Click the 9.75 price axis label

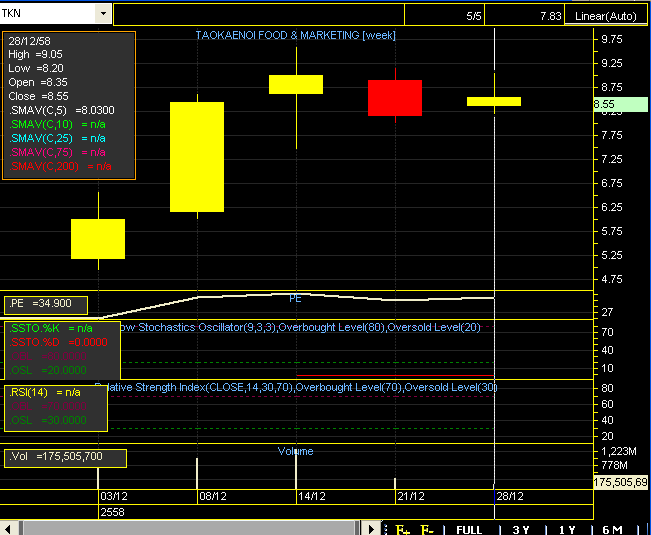coord(612,39)
